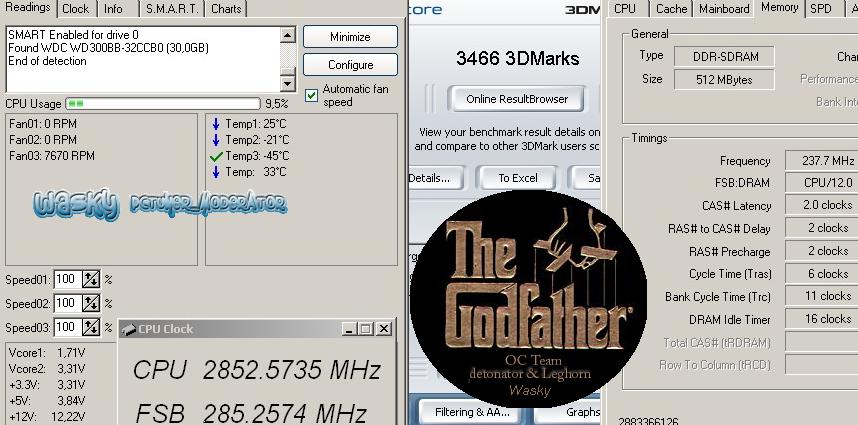The width and height of the screenshot is (858, 425).
Task: Click the Temp3 green checkmark indicator
Action: [x=216, y=156]
